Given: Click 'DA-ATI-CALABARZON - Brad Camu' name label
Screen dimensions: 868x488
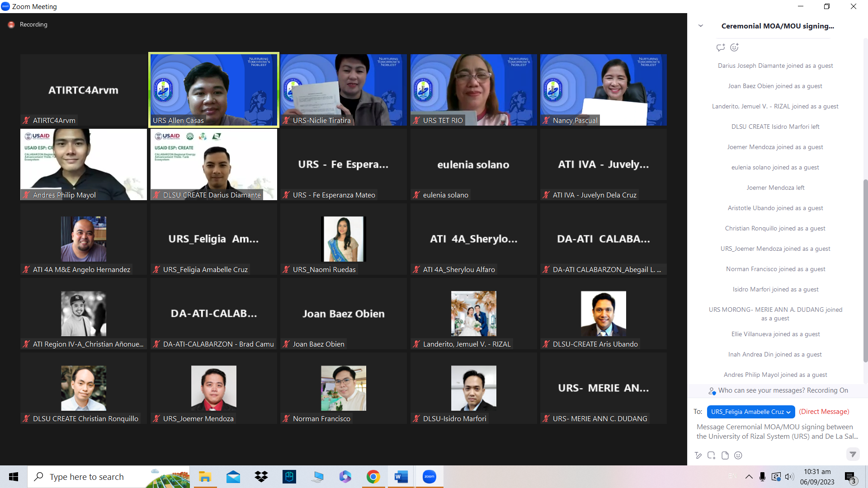Looking at the screenshot, I should (218, 344).
